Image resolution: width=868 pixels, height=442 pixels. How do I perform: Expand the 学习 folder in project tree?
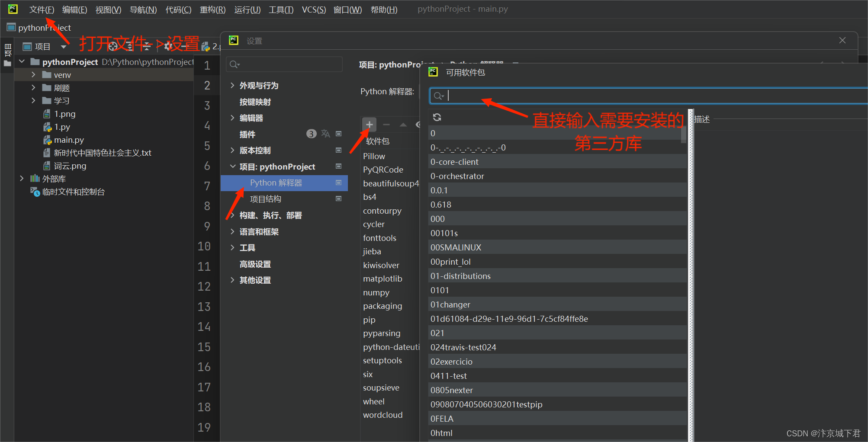tap(33, 101)
